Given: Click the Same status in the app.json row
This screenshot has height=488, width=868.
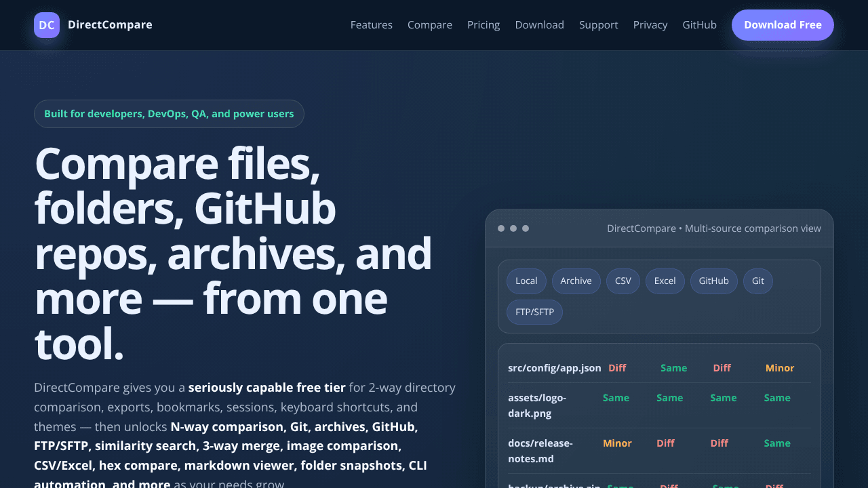Looking at the screenshot, I should coord(674,368).
